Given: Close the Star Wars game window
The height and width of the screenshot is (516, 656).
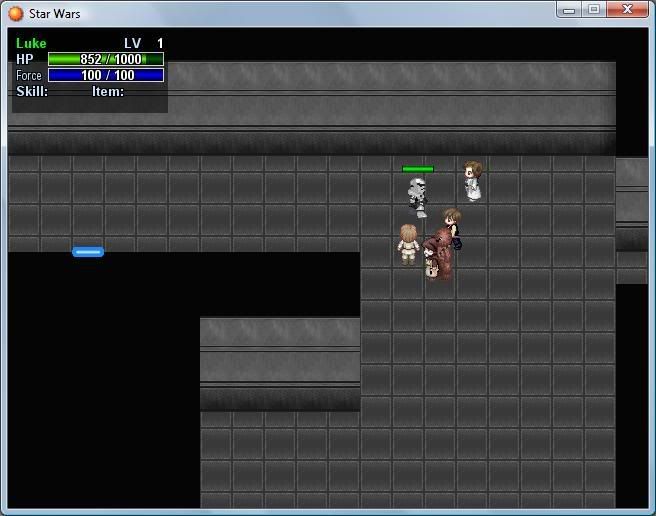Looking at the screenshot, I should [628, 10].
